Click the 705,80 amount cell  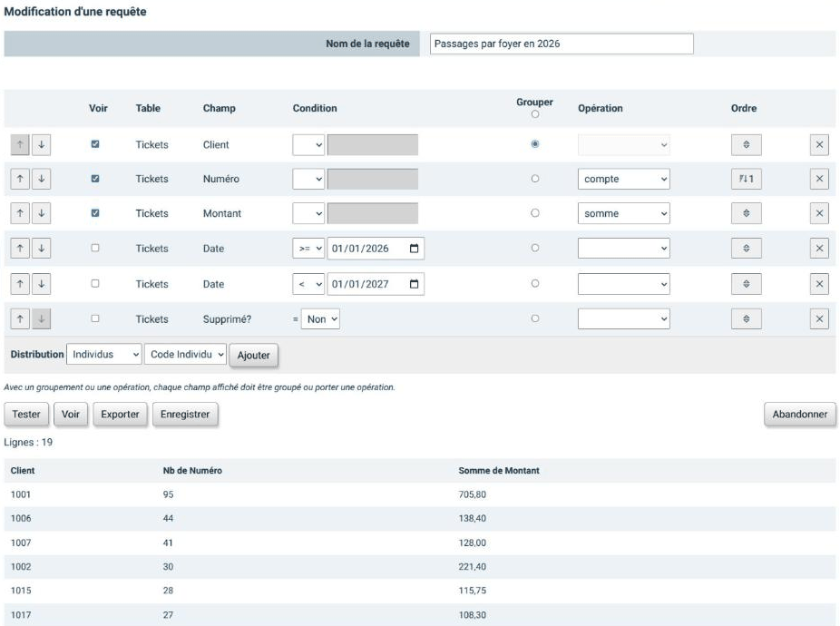tap(472, 494)
